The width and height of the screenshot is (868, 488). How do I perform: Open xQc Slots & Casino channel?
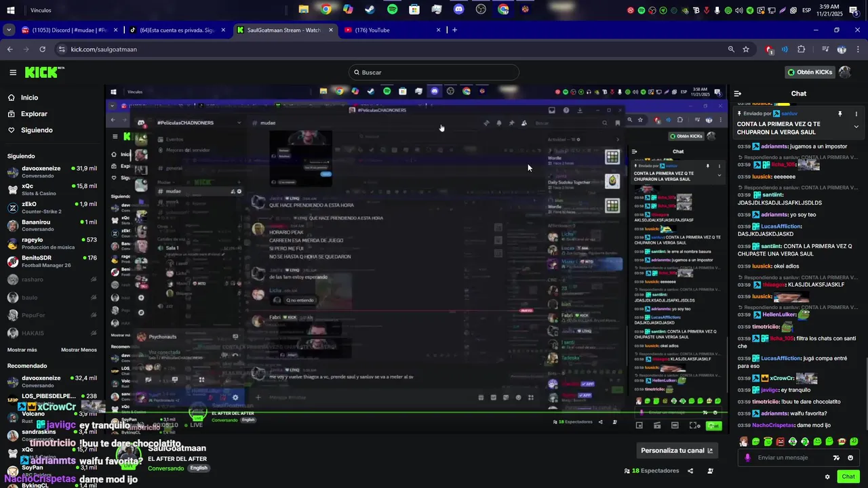click(52, 189)
